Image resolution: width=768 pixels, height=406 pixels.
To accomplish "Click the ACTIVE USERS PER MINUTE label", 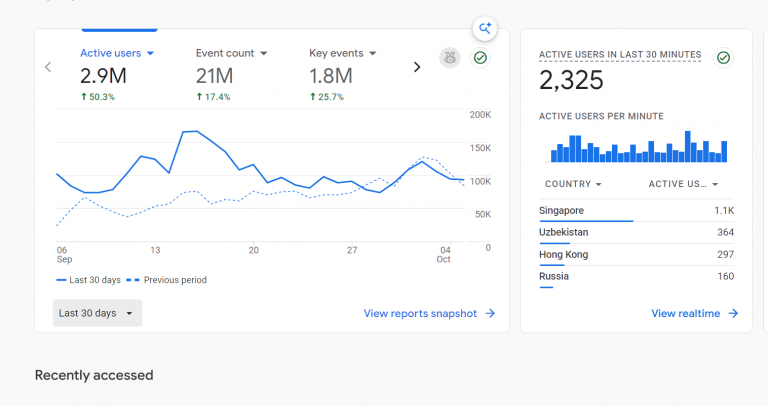I will pos(601,117).
